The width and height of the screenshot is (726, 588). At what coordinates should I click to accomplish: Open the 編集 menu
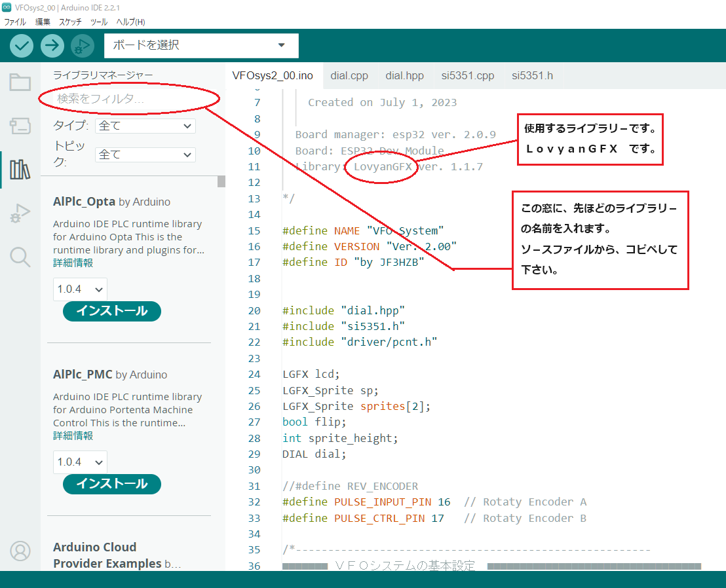(x=43, y=22)
